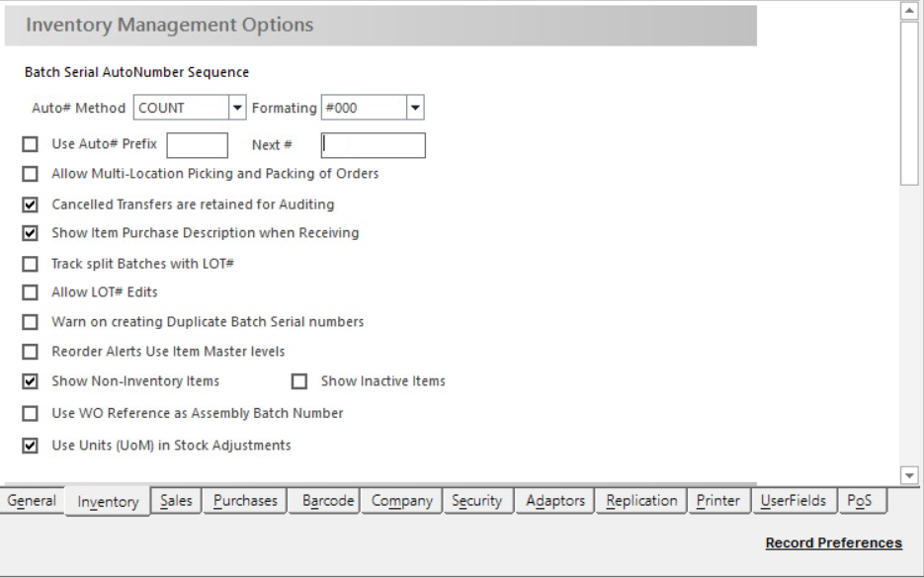The width and height of the screenshot is (924, 578).
Task: Enable Track split Batches with LOT#
Action: tap(30, 264)
